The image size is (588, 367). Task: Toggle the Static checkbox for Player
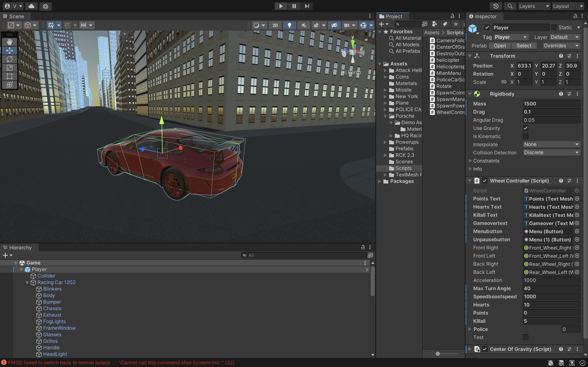point(554,28)
